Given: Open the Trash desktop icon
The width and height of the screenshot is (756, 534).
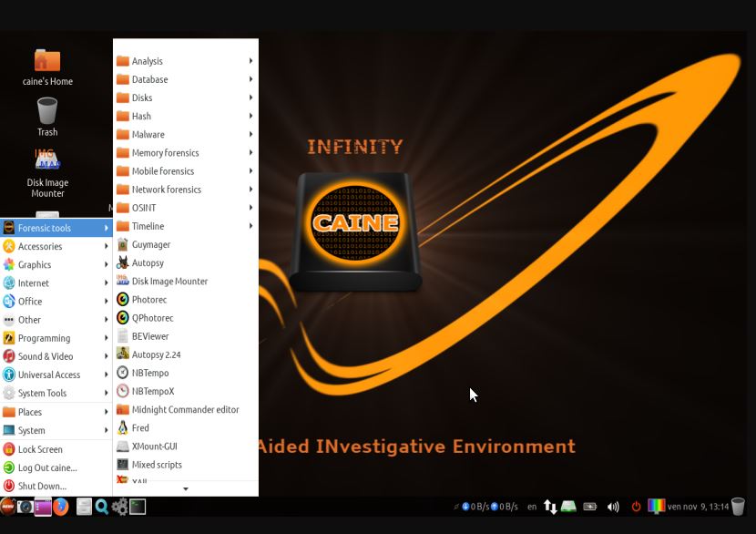Looking at the screenshot, I should point(47,118).
